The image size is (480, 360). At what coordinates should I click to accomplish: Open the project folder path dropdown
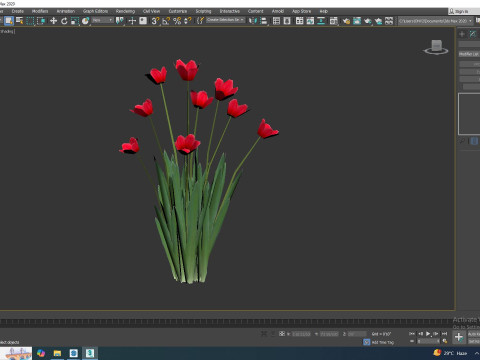click(x=436, y=21)
